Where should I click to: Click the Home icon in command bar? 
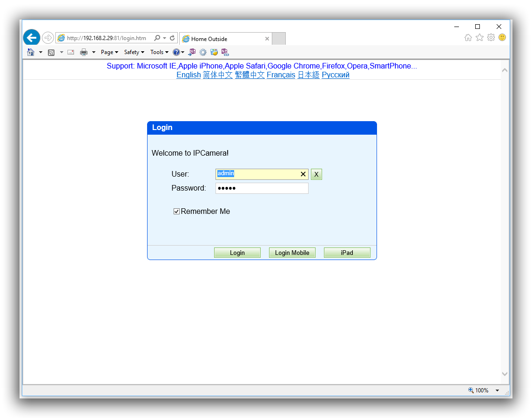click(31, 52)
